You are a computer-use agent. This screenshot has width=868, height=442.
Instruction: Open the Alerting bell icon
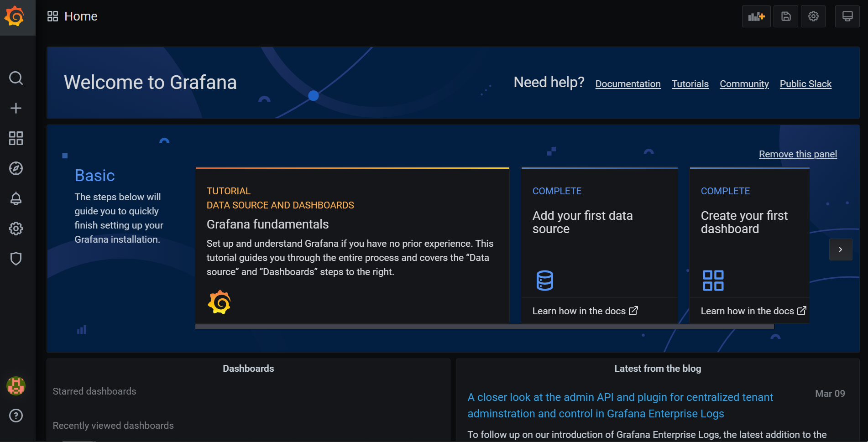pyautogui.click(x=16, y=198)
